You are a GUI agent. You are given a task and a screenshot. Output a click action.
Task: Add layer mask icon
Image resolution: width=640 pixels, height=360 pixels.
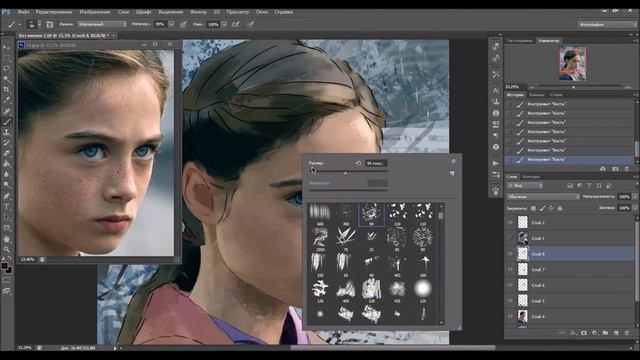coord(584,333)
